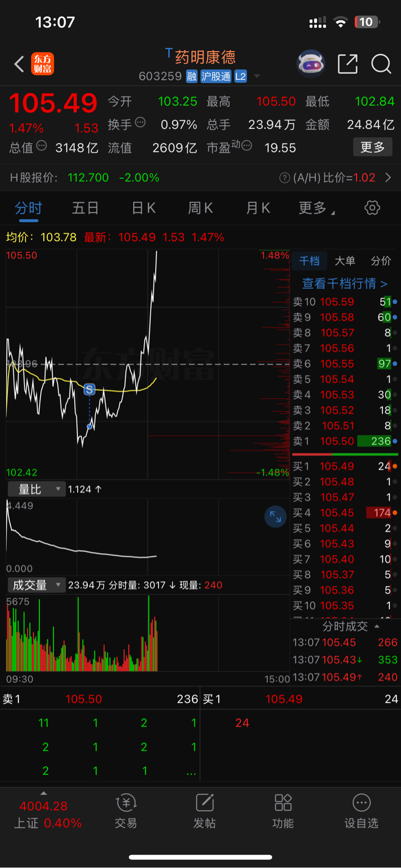Open H股 quote details chevron
401x868 pixels.
coord(388,178)
